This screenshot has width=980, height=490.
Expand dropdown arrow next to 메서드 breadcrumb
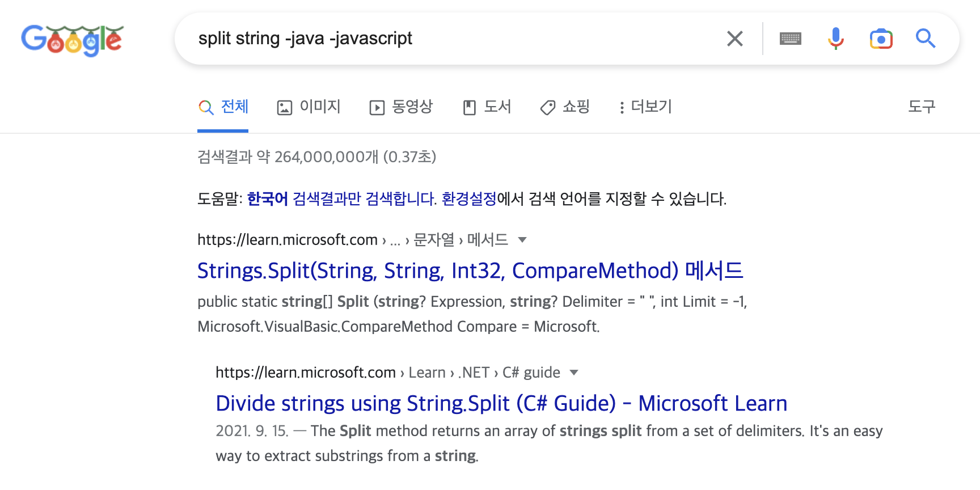(522, 240)
